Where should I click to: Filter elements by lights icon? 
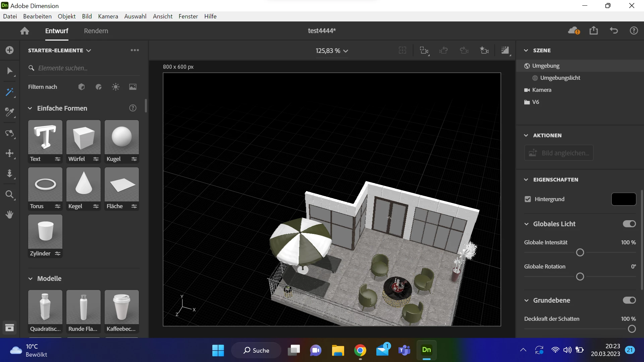(x=116, y=87)
